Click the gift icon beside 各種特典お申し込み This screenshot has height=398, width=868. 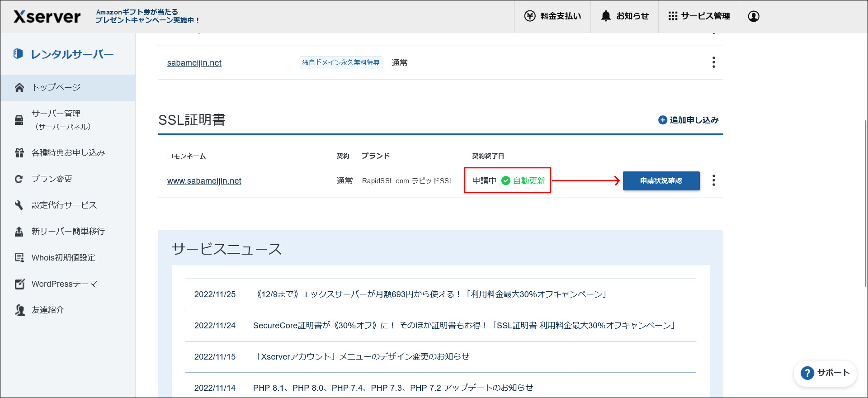point(19,153)
